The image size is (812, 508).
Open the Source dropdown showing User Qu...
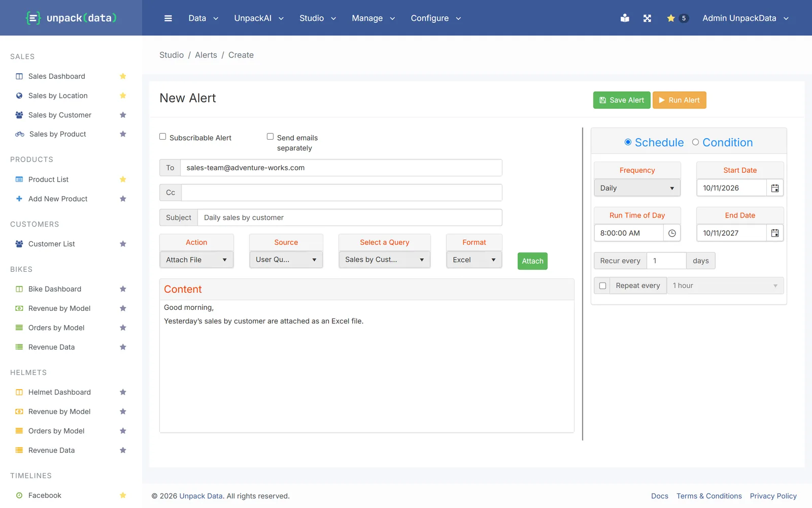pyautogui.click(x=286, y=260)
